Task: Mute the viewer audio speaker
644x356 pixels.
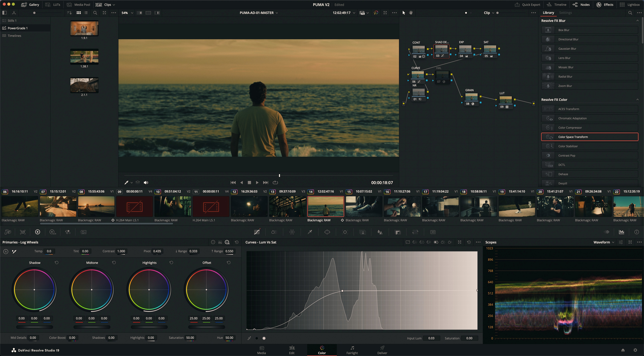Action: (x=146, y=182)
